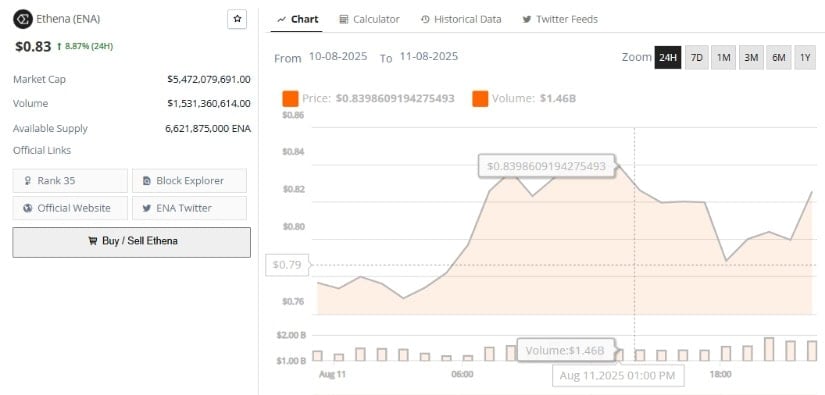Toggle the Volume series orange swatch
The height and width of the screenshot is (395, 825).
(x=480, y=98)
